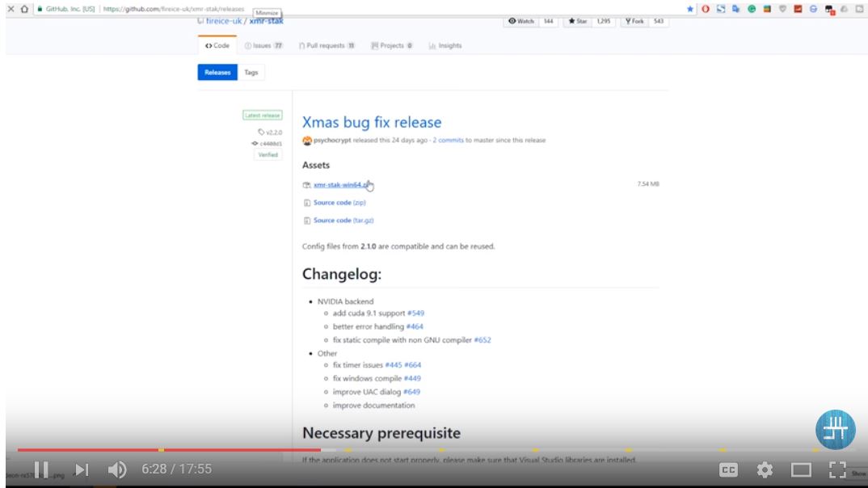Click the fork count 543
The height and width of the screenshot is (488, 868).
click(658, 21)
